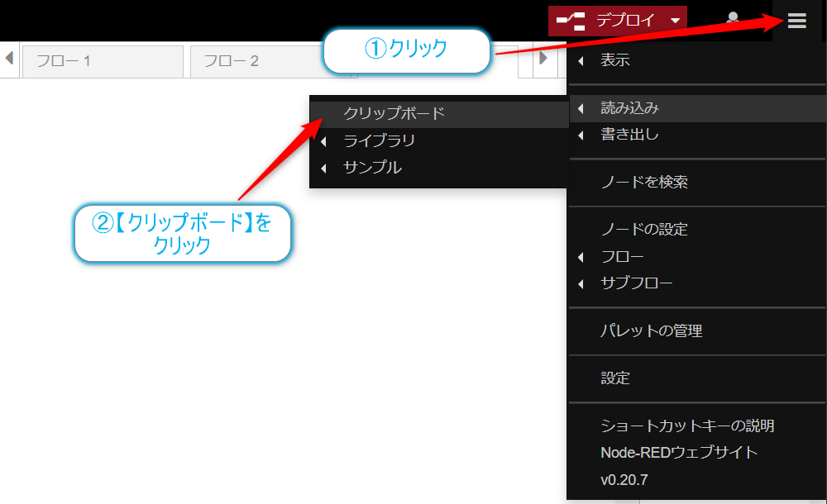The height and width of the screenshot is (504, 827).
Task: Expand サンプル in the submenu
Action: point(439,168)
